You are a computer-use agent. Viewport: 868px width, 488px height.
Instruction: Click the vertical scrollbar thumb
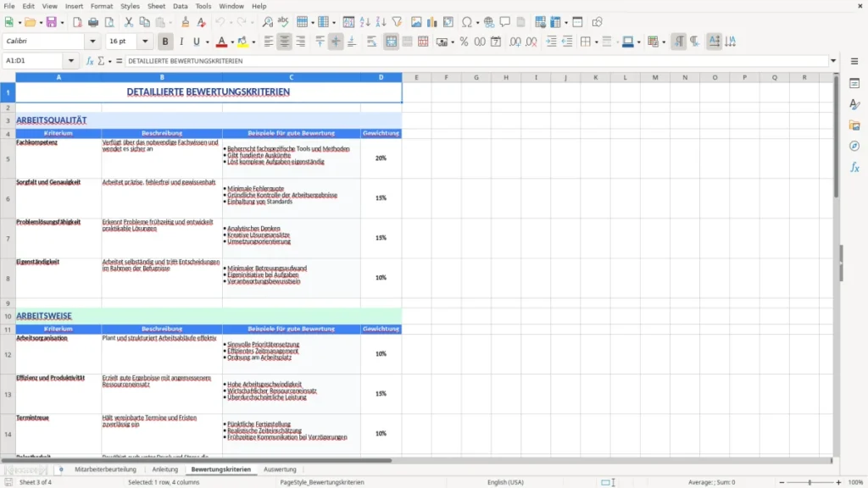coord(836,138)
